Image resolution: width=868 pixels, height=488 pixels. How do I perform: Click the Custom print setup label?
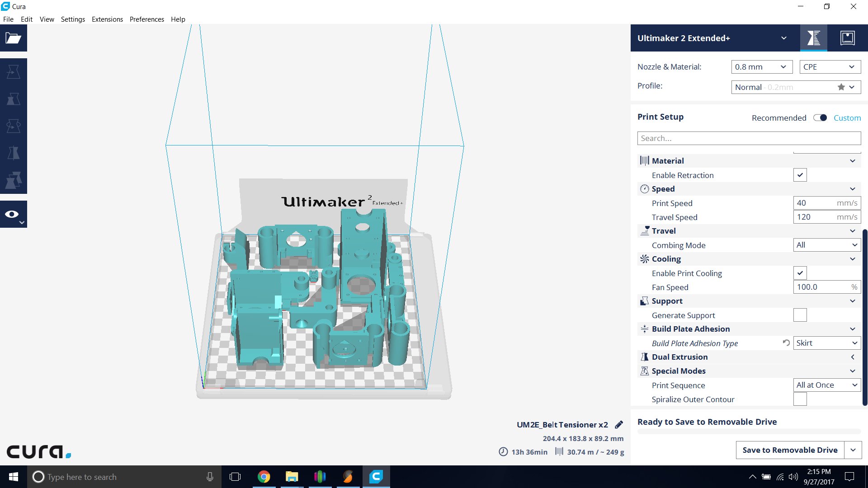click(x=847, y=118)
